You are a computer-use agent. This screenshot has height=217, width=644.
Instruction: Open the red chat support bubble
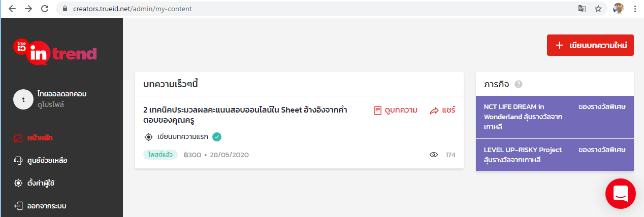click(x=620, y=193)
